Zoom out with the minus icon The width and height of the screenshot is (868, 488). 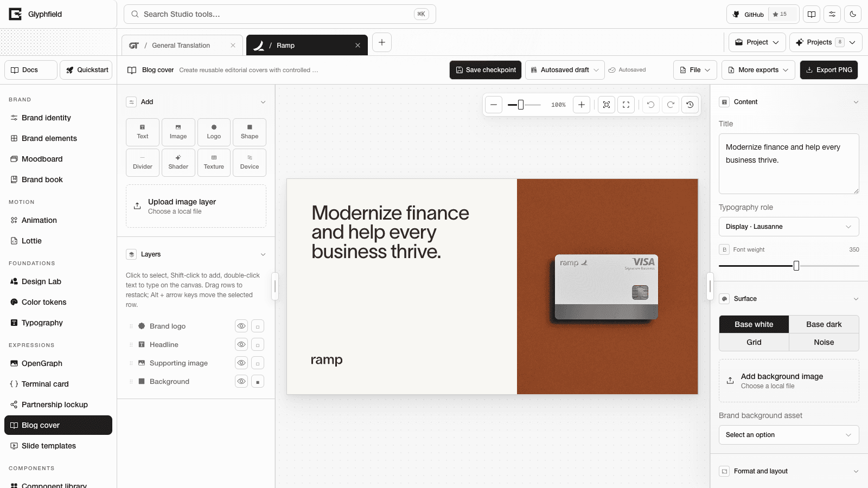[494, 105]
